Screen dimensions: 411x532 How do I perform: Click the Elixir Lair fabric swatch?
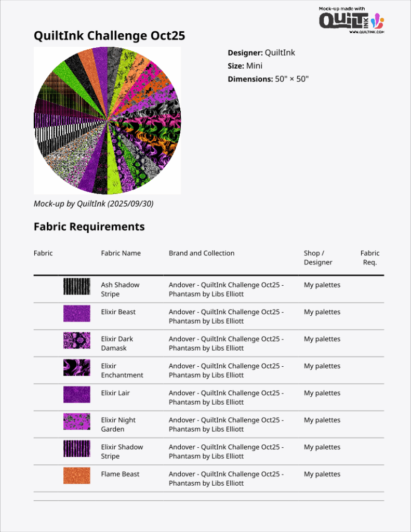coord(76,394)
